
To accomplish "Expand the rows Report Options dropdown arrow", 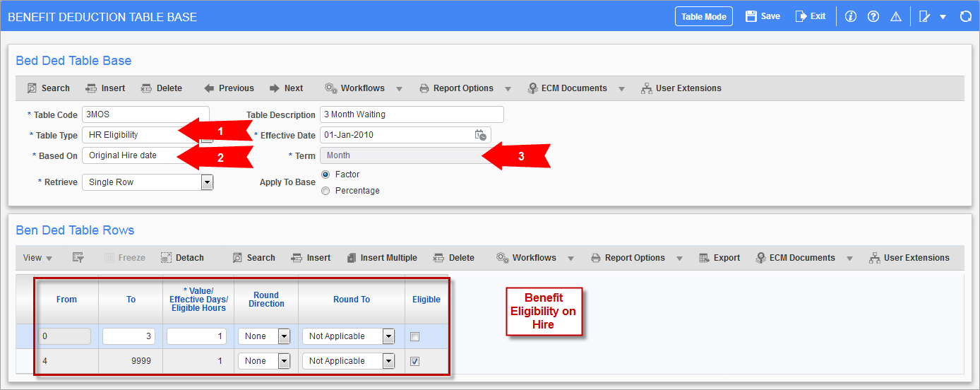I will coord(679,259).
